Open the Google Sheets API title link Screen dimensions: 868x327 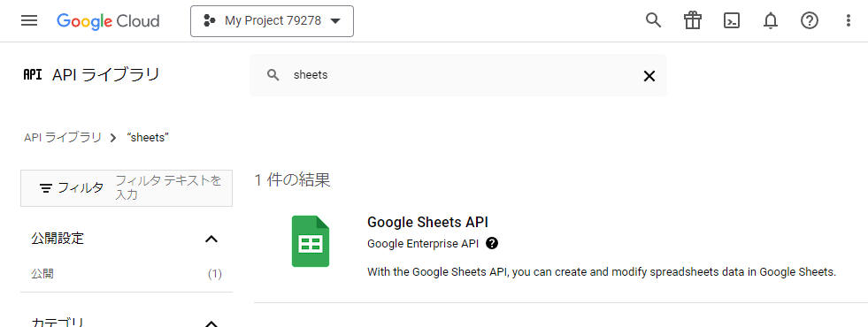coord(428,222)
